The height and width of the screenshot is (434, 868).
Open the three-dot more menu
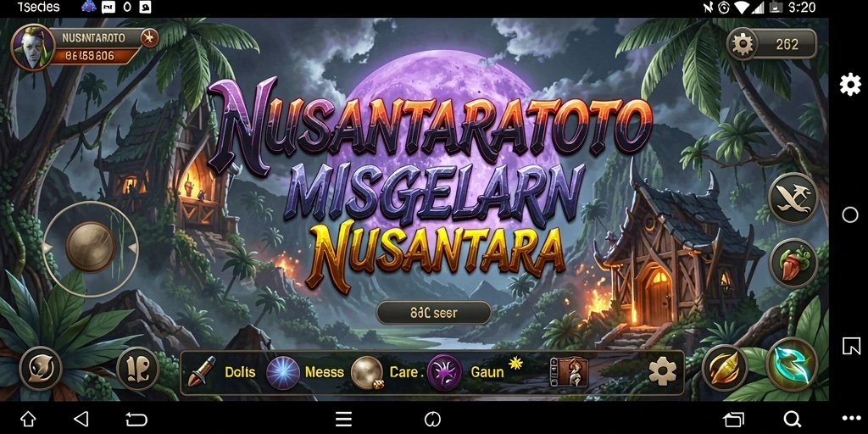(851, 419)
